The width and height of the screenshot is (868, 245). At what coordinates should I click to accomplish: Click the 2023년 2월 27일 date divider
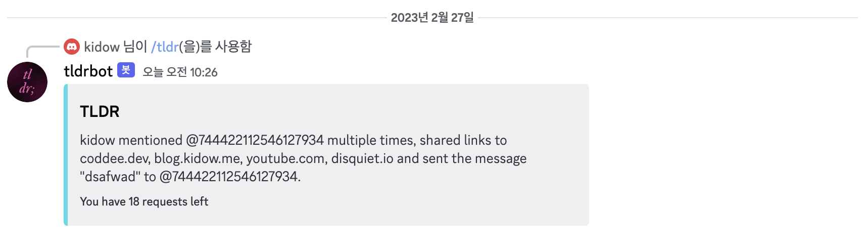click(x=432, y=18)
